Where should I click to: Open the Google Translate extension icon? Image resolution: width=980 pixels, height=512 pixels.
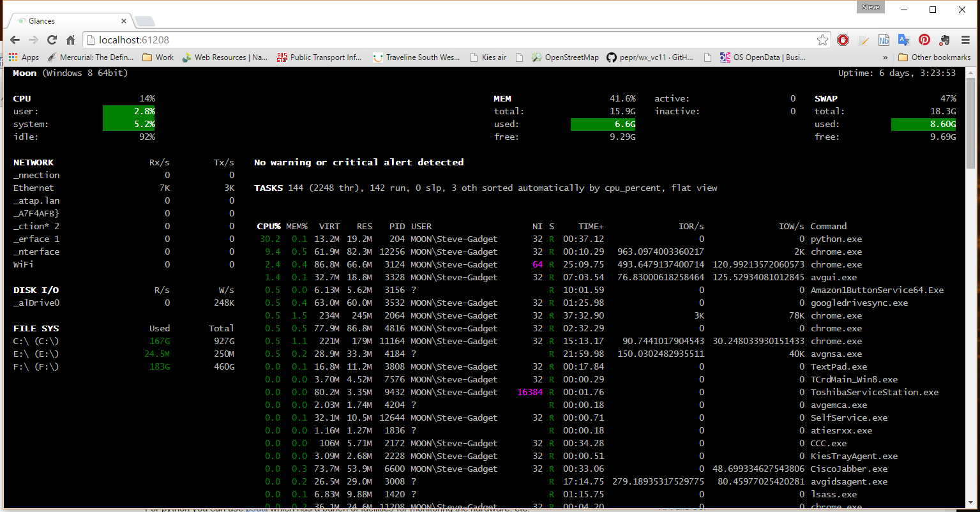pyautogui.click(x=903, y=40)
